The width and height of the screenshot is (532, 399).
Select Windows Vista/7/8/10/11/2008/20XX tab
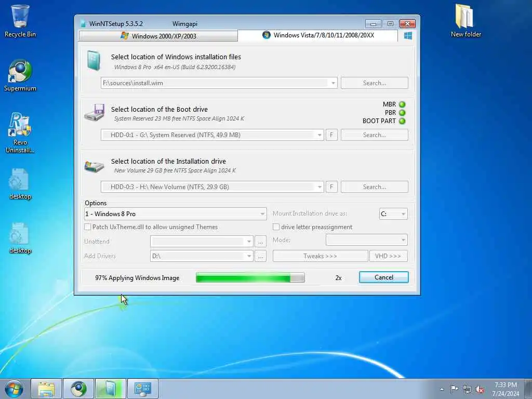(x=318, y=35)
